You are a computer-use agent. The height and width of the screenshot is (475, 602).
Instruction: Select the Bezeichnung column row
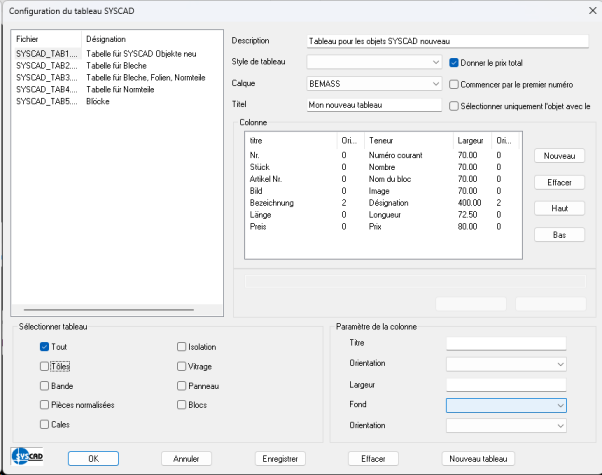(x=383, y=203)
